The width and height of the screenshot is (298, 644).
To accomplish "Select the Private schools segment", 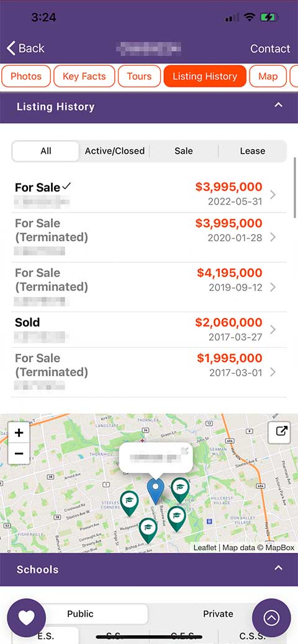I will coord(218,614).
